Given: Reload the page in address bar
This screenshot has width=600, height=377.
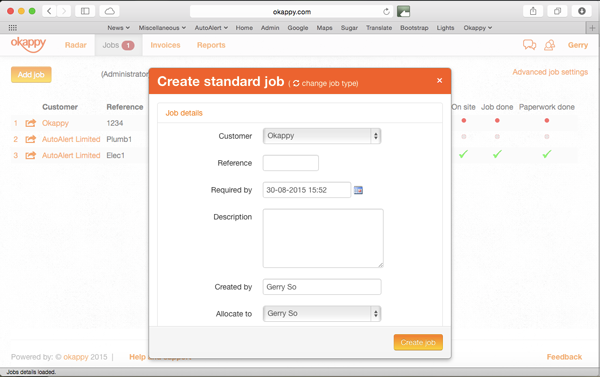Looking at the screenshot, I should click(386, 11).
